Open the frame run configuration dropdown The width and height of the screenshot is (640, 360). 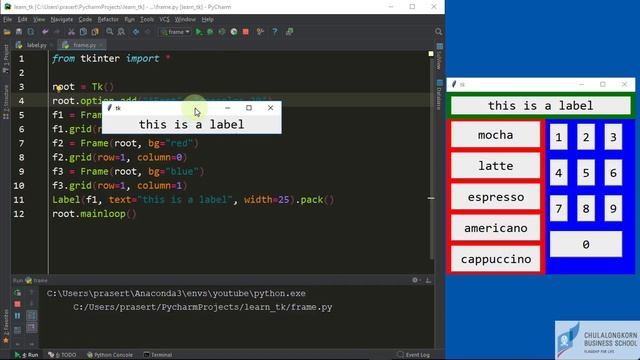pyautogui.click(x=175, y=32)
